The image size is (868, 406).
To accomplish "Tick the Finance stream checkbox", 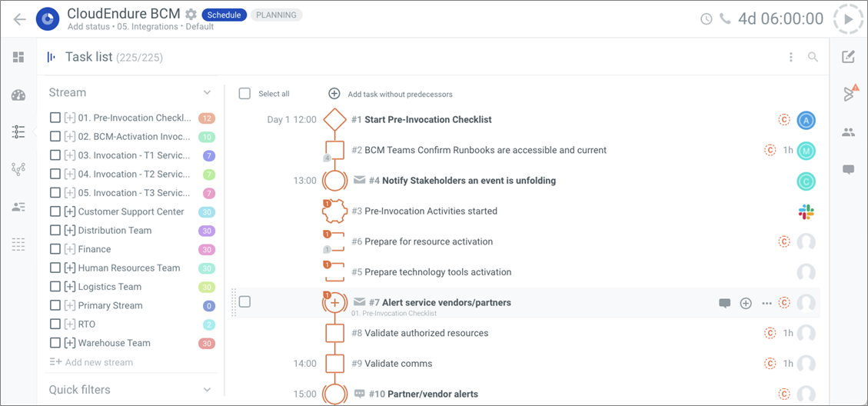I will click(55, 249).
